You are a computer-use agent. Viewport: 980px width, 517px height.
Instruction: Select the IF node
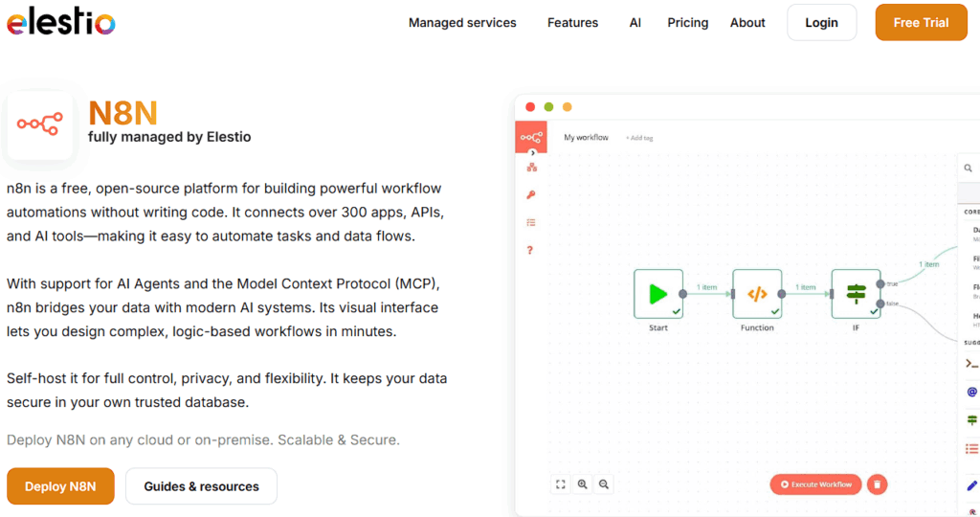click(856, 294)
